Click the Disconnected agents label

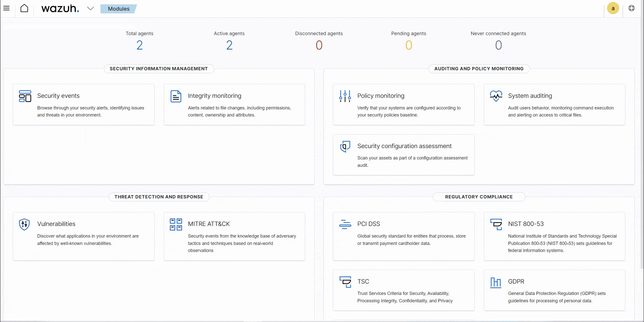coord(319,33)
